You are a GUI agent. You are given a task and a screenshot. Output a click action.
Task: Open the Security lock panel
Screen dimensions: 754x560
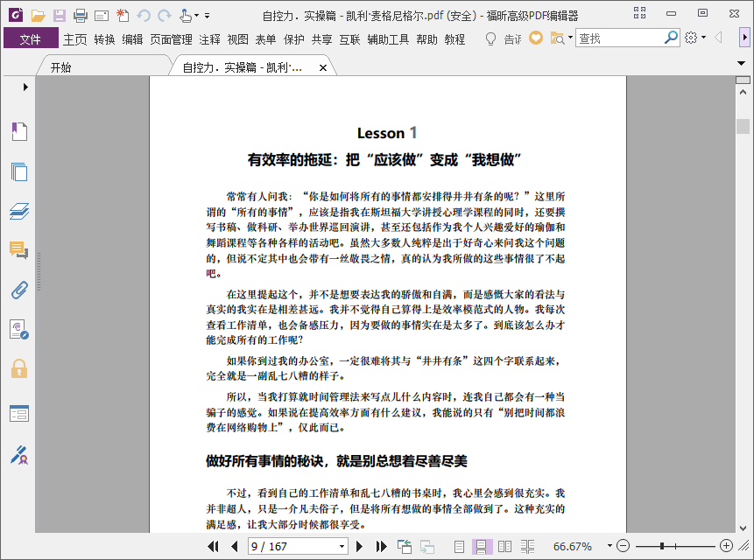[19, 368]
